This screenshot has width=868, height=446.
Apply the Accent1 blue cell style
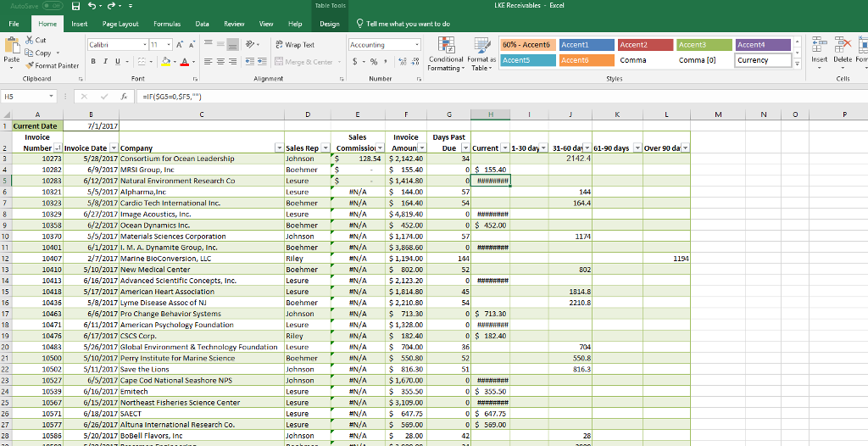[x=587, y=45]
